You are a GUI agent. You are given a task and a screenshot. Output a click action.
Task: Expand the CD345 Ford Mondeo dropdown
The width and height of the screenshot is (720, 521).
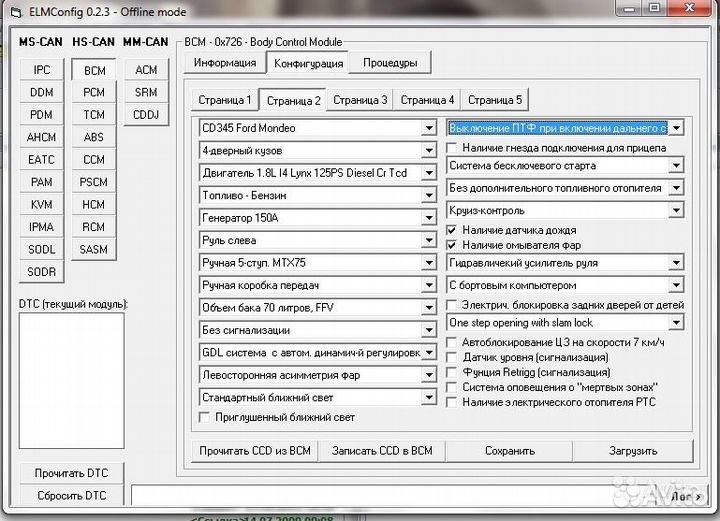pos(428,128)
